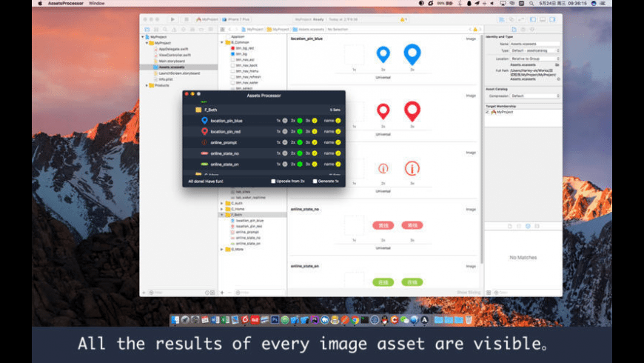
Task: Click 1x status circle for location_pin_blue
Action: tap(285, 121)
